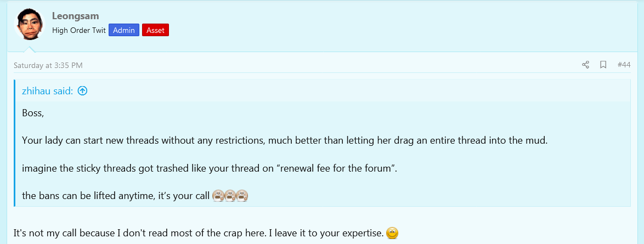
Task: Share post #44 via the share icon
Action: click(x=585, y=65)
